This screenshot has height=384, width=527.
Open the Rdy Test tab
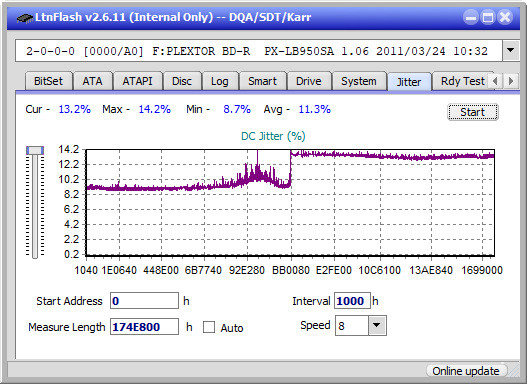[x=462, y=81]
